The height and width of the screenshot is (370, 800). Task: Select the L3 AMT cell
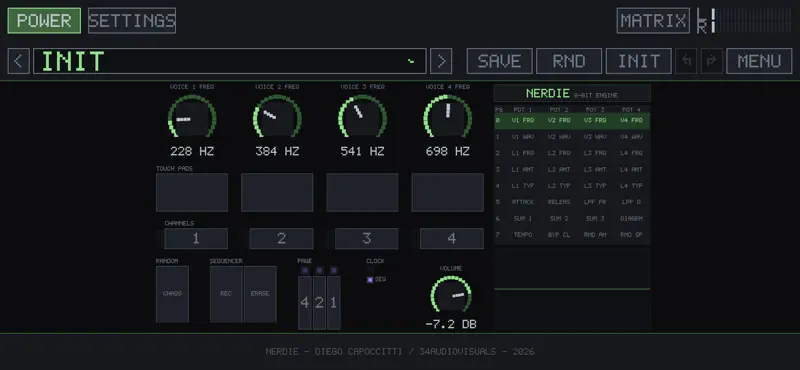tap(595, 169)
